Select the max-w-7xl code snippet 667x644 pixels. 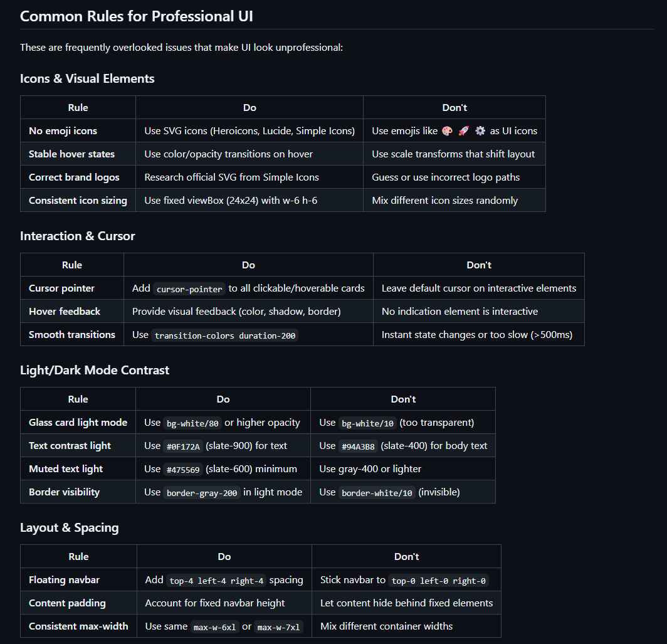pos(279,627)
